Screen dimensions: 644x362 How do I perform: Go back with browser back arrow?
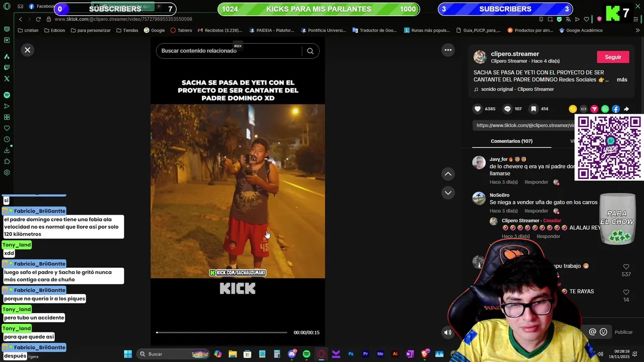(20, 19)
